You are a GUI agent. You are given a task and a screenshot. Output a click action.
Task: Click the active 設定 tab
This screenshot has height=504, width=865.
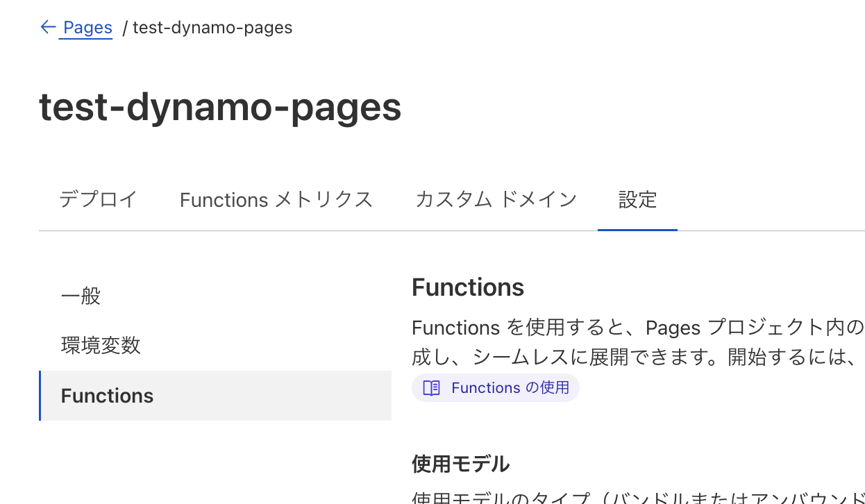pyautogui.click(x=637, y=199)
